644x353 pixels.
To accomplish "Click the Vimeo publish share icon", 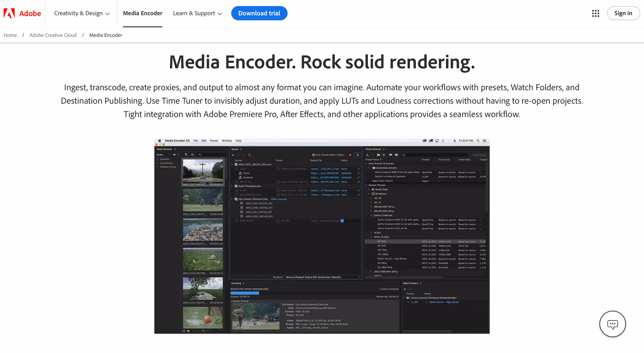I will click(x=240, y=173).
